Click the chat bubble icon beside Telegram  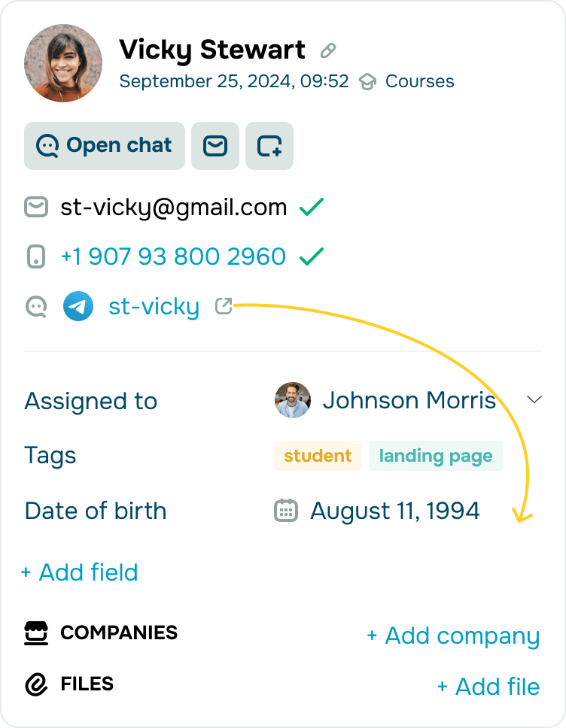click(x=36, y=307)
